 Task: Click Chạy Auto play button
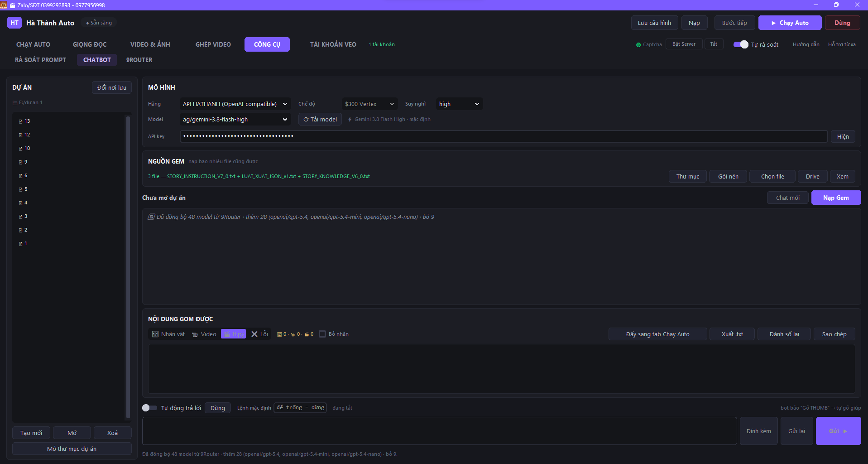[x=790, y=23]
